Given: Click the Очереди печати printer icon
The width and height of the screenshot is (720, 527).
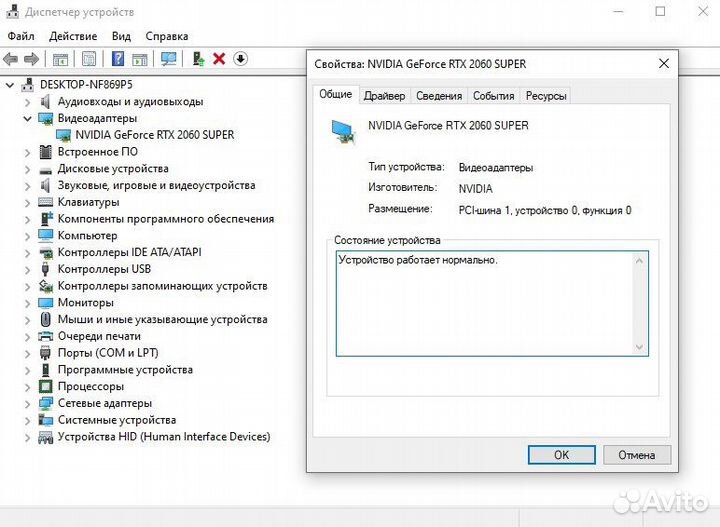Looking at the screenshot, I should tap(45, 336).
